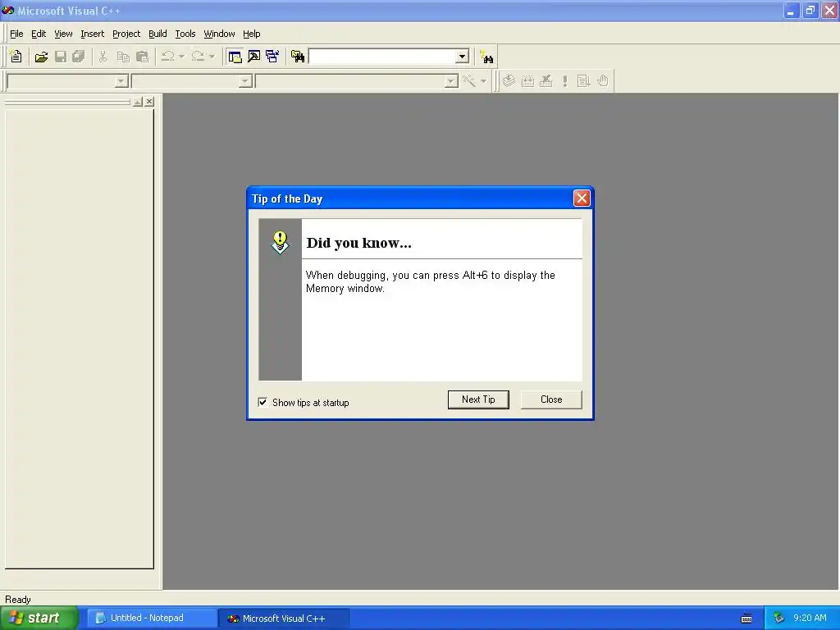Uncheck Show tips at startup
The width and height of the screenshot is (840, 630).
[263, 402]
